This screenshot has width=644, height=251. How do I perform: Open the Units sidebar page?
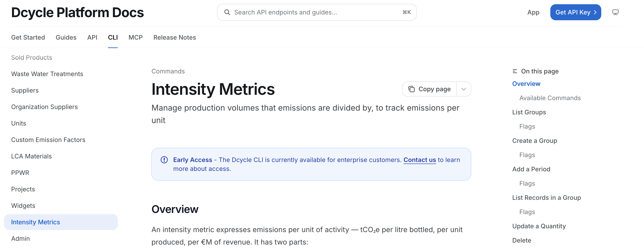coord(18,123)
